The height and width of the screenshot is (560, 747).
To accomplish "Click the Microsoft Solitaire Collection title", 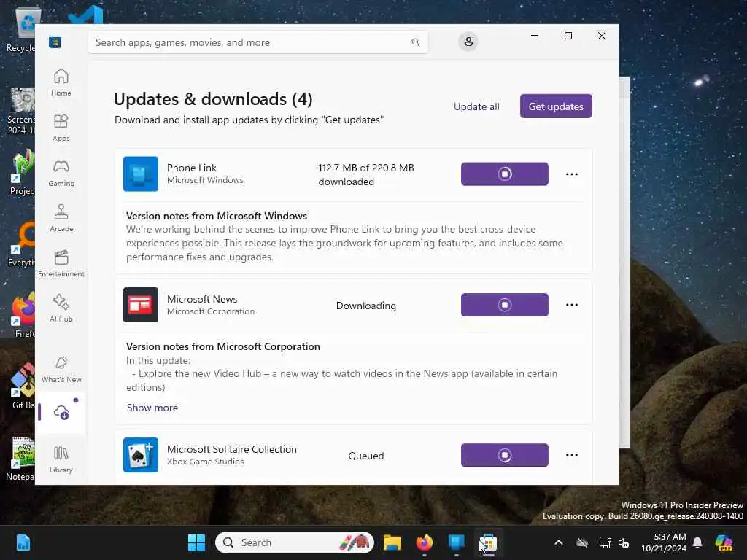I will coord(231,449).
